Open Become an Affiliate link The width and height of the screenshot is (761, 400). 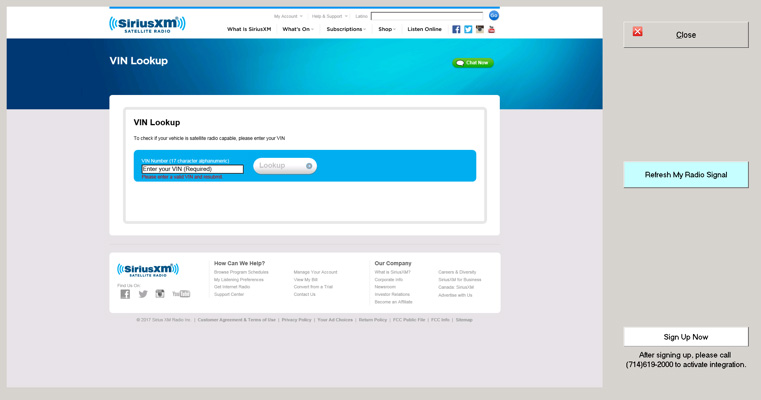click(x=394, y=302)
